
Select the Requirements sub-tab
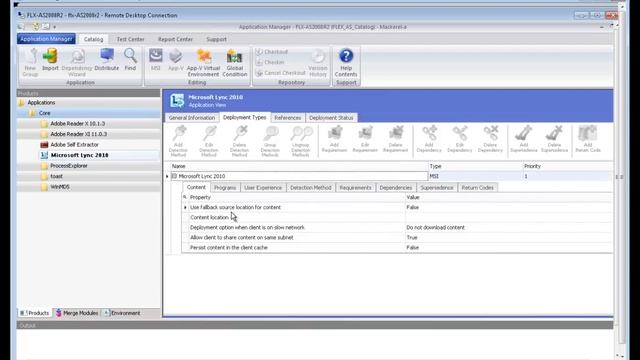(x=356, y=188)
